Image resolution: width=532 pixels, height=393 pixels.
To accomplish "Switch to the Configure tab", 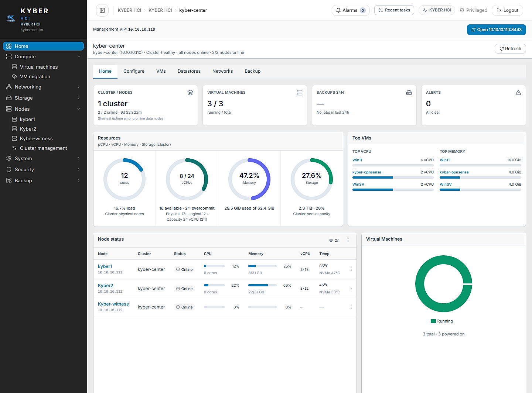I will click(x=134, y=71).
